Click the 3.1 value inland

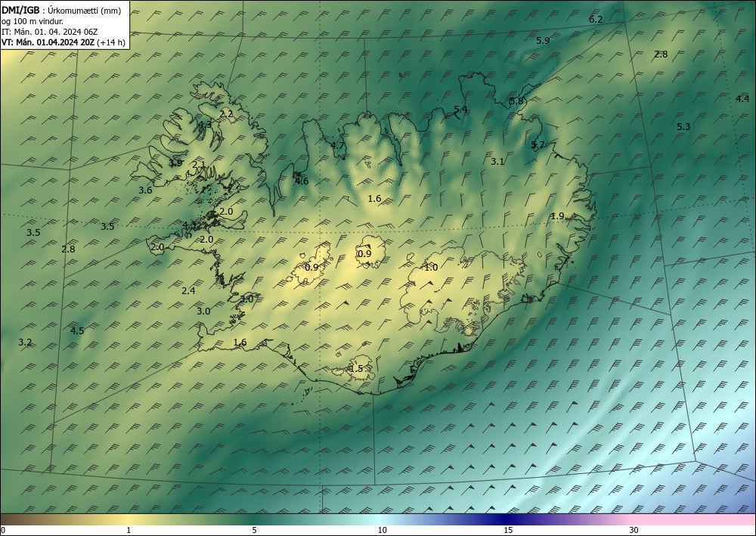[497, 162]
